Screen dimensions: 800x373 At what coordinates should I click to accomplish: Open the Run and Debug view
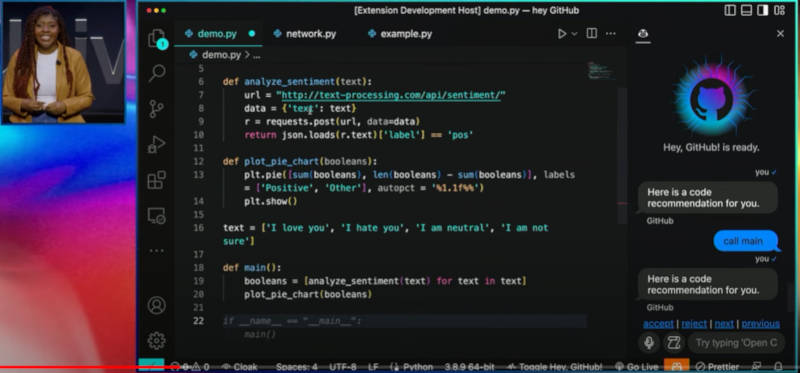click(x=157, y=144)
